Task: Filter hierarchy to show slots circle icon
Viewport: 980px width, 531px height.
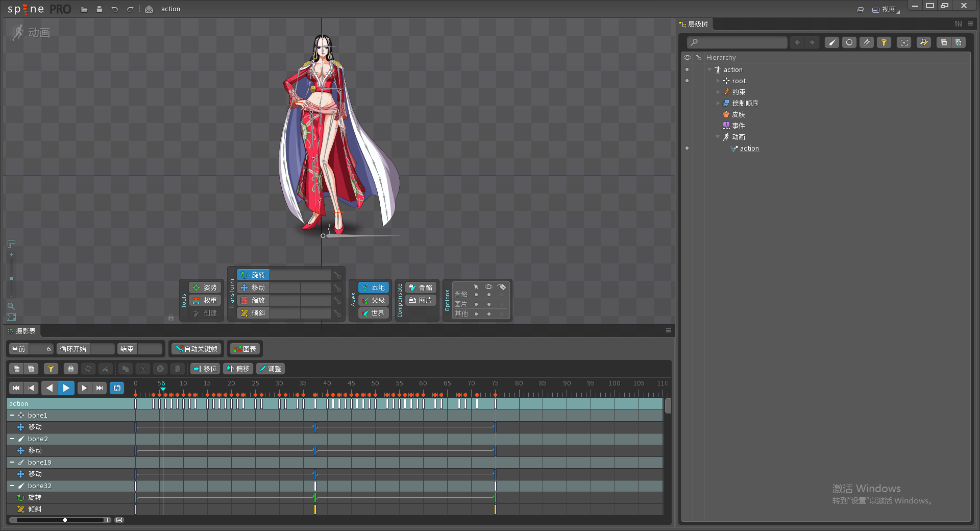Action: coord(849,42)
